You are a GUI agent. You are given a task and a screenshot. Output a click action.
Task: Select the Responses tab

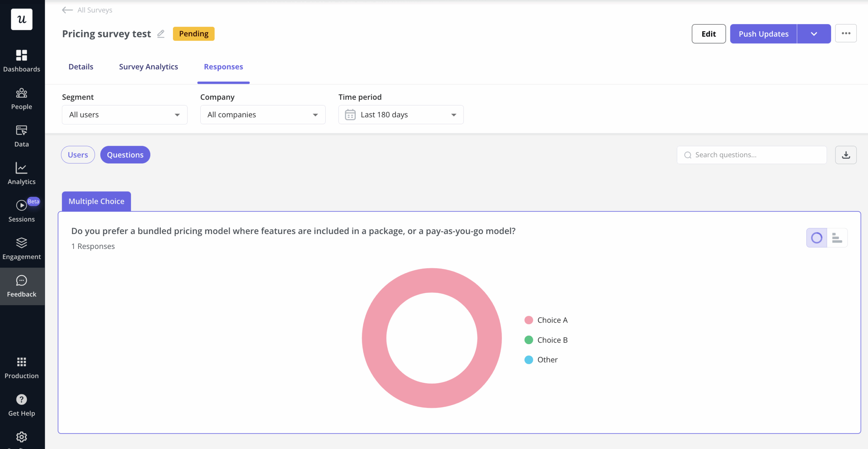[x=223, y=66]
